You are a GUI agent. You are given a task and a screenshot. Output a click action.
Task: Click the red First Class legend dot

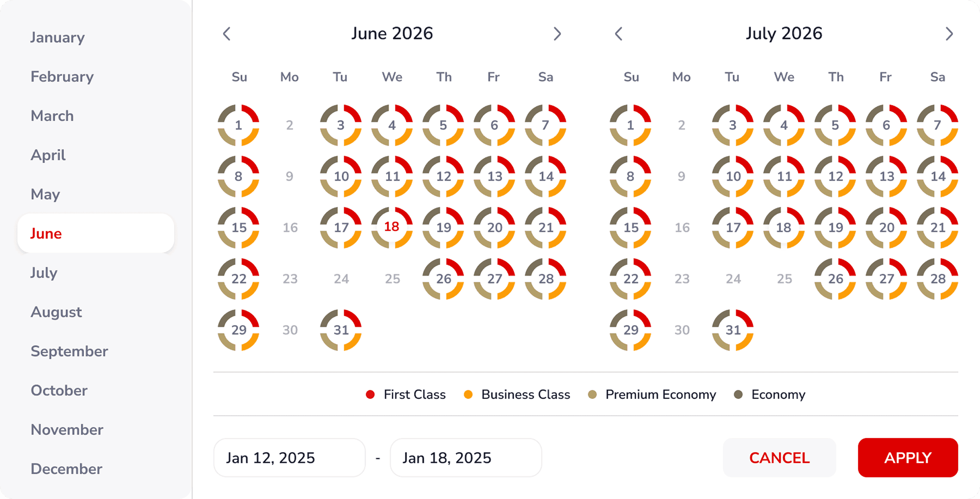pyautogui.click(x=370, y=394)
